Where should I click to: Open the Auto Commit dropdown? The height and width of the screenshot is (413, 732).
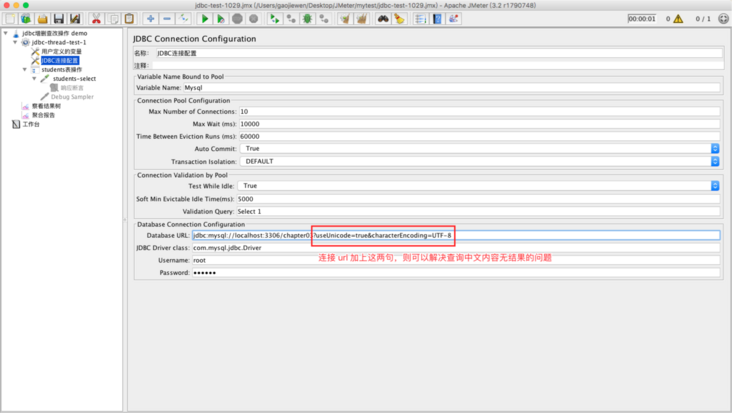(x=714, y=148)
